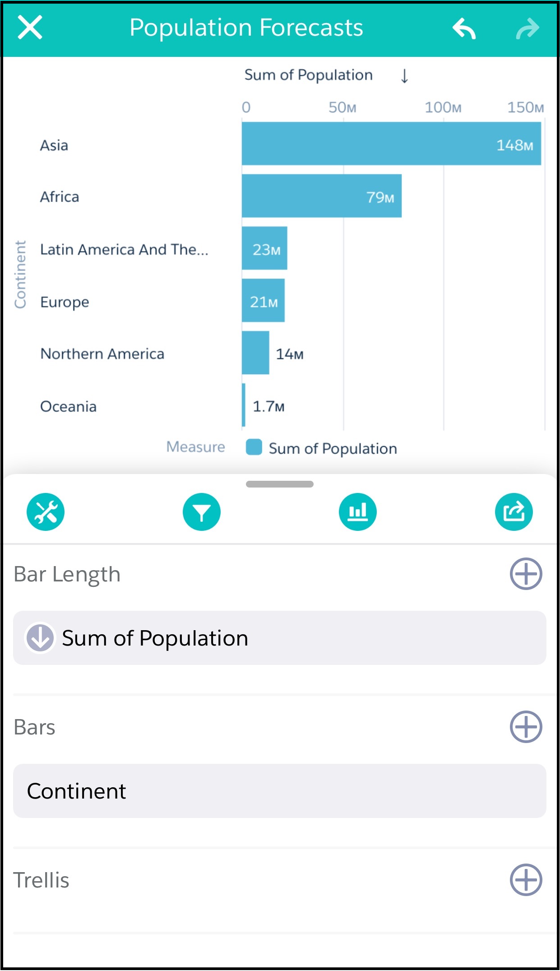Screen dimensions: 560x971
Task: Tap the panel drag handle
Action: click(x=280, y=484)
